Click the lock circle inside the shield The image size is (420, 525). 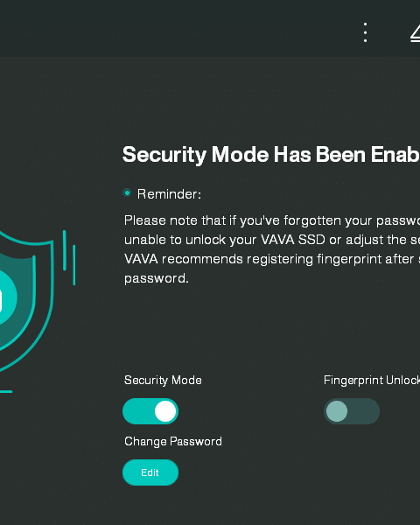[x=7, y=297]
